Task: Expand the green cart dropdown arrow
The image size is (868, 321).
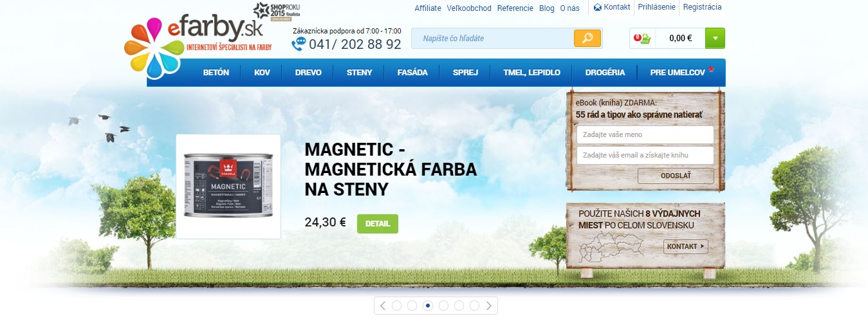Action: coord(715,38)
